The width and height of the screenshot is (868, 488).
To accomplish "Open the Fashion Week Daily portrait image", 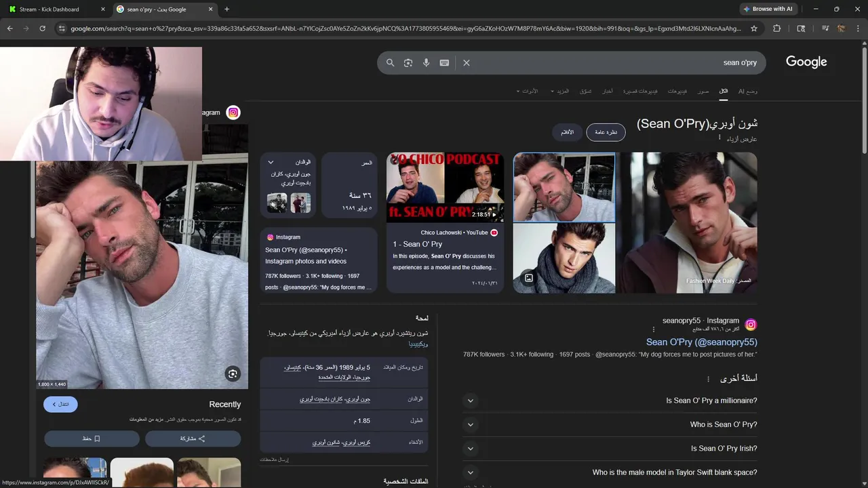I will point(687,222).
